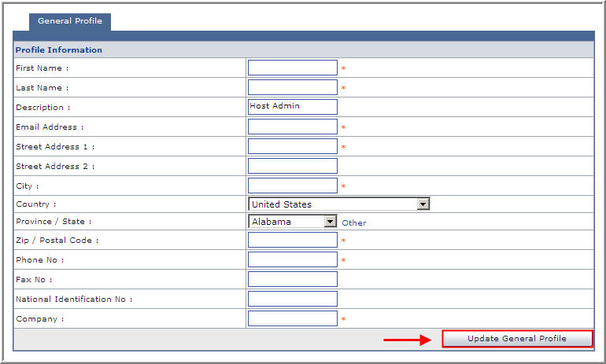This screenshot has height=364, width=606.
Task: Focus the Last Name text box
Action: point(292,88)
